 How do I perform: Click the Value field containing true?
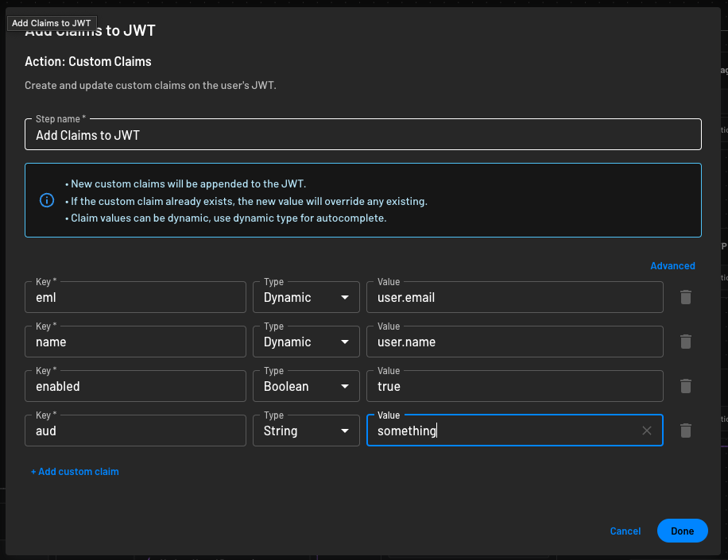pyautogui.click(x=514, y=386)
